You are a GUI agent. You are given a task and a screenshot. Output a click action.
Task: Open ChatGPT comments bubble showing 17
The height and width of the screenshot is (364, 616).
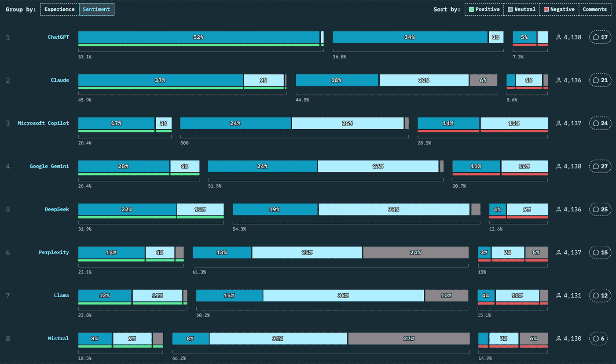click(600, 37)
